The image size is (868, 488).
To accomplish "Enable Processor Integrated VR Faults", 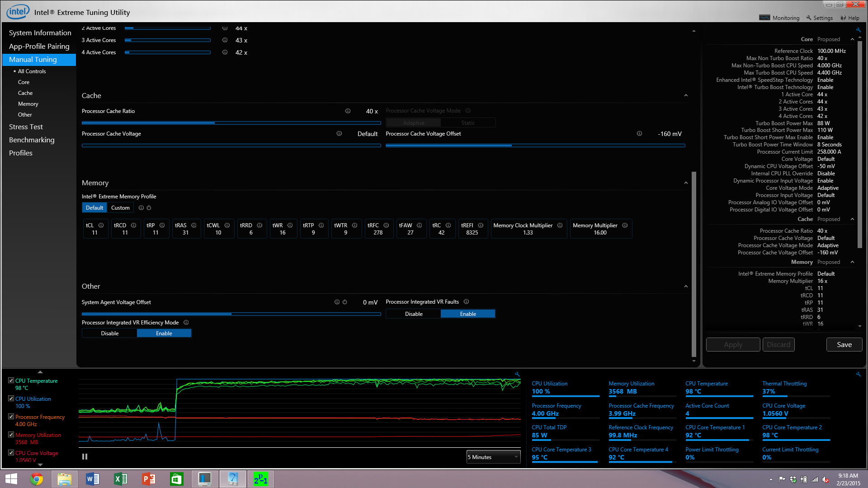I will point(468,314).
